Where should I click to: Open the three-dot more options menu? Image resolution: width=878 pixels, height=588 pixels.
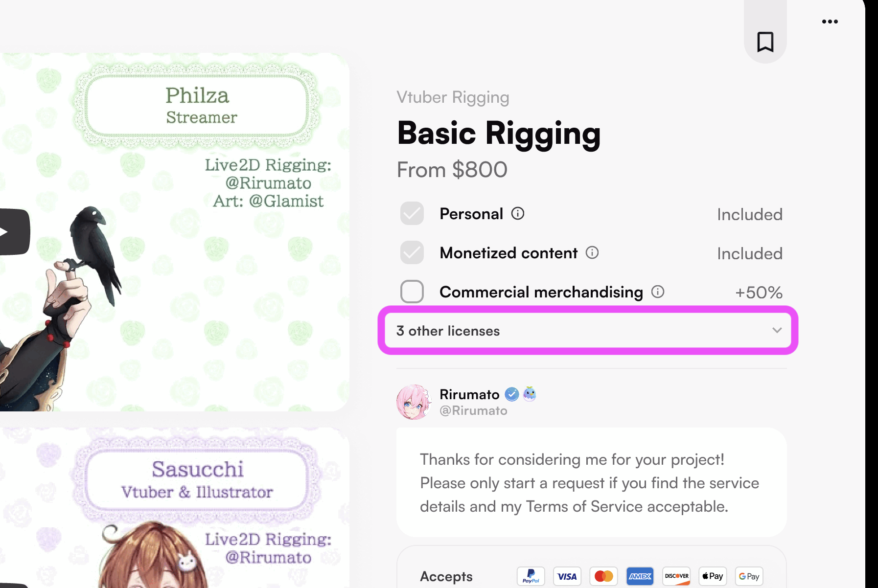click(x=830, y=22)
